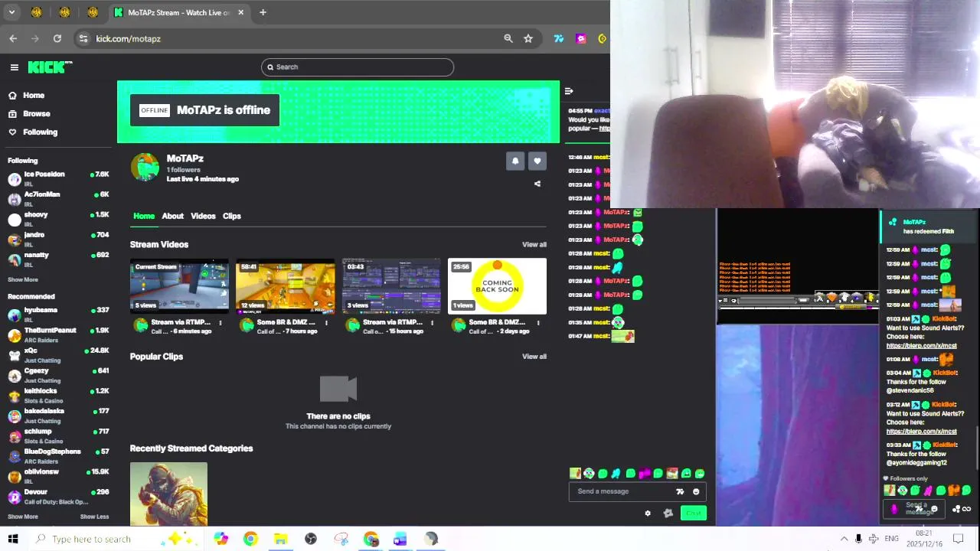Viewport: 980px width, 551px height.
Task: Click the browser back arrow
Action: (13, 38)
